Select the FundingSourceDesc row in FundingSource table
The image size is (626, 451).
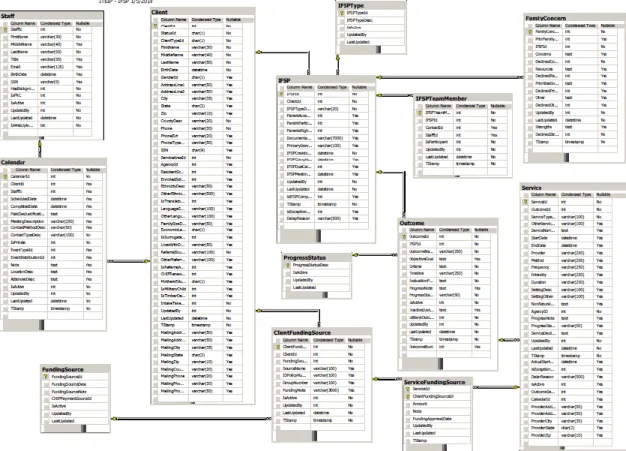coord(75,384)
